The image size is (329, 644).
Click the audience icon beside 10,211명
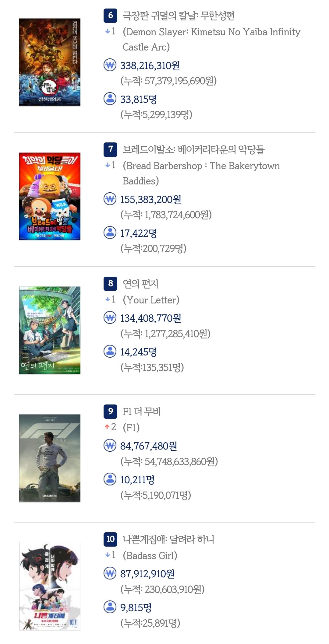110,479
